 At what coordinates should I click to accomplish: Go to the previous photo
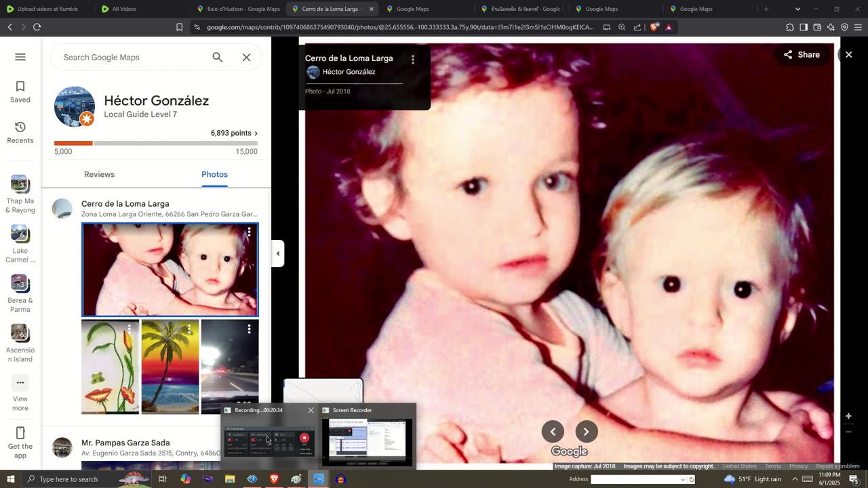point(553,432)
